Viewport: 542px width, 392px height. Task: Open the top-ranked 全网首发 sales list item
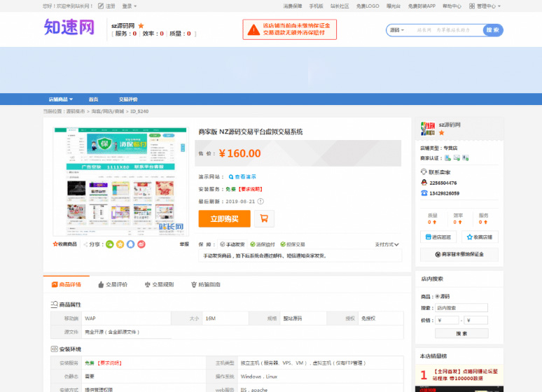465,374
